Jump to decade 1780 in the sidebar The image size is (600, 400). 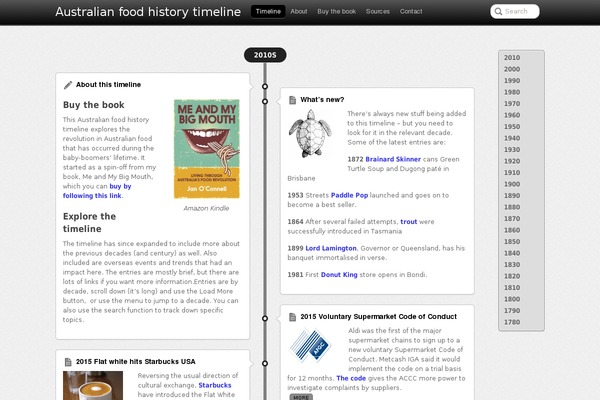point(512,322)
